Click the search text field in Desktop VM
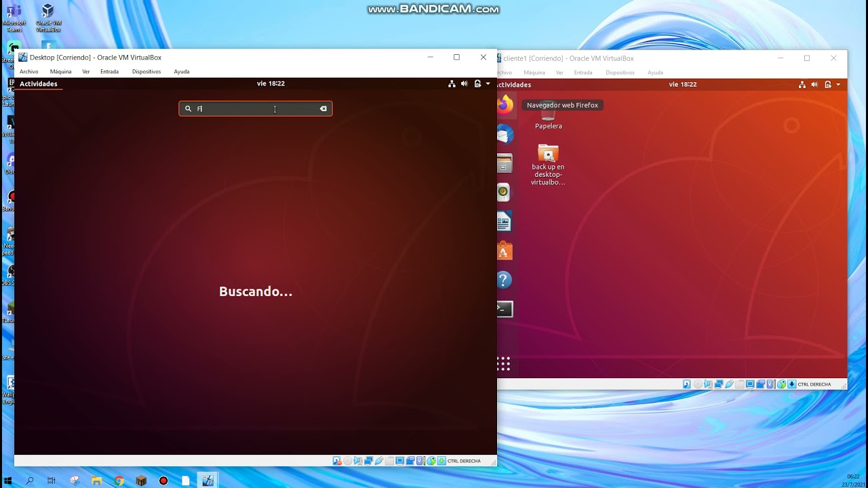868x488 pixels. pos(256,108)
